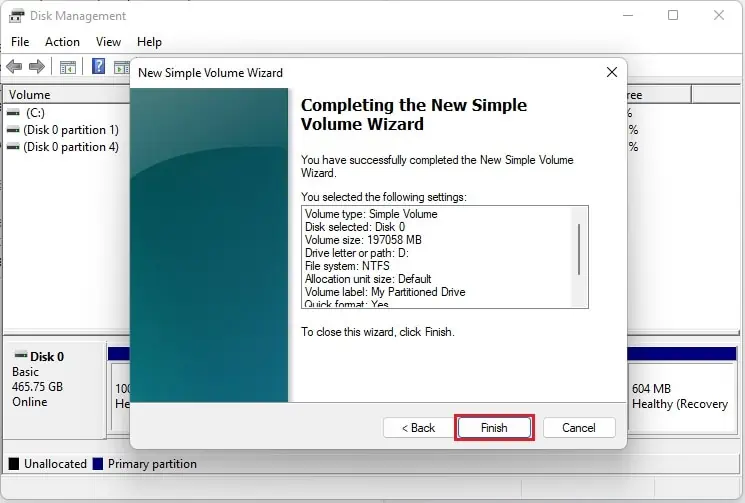
Task: Click the Back arrow toolbar icon
Action: 14,67
